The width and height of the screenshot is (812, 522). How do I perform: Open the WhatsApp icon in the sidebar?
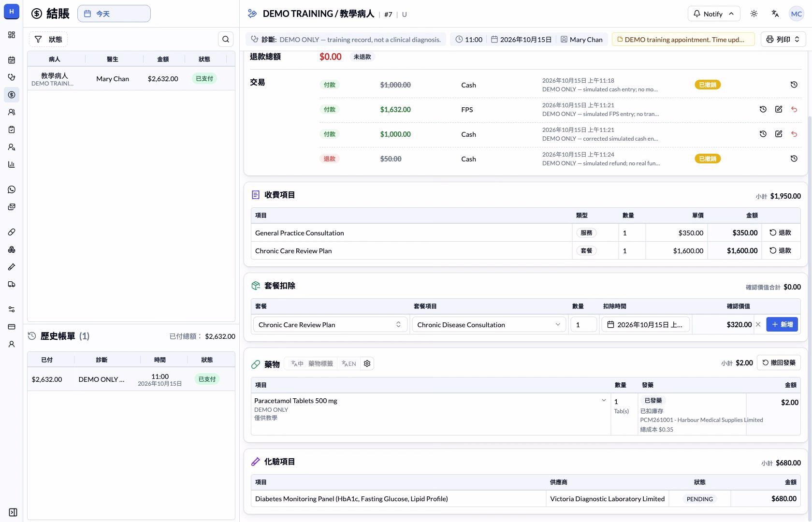tap(12, 189)
